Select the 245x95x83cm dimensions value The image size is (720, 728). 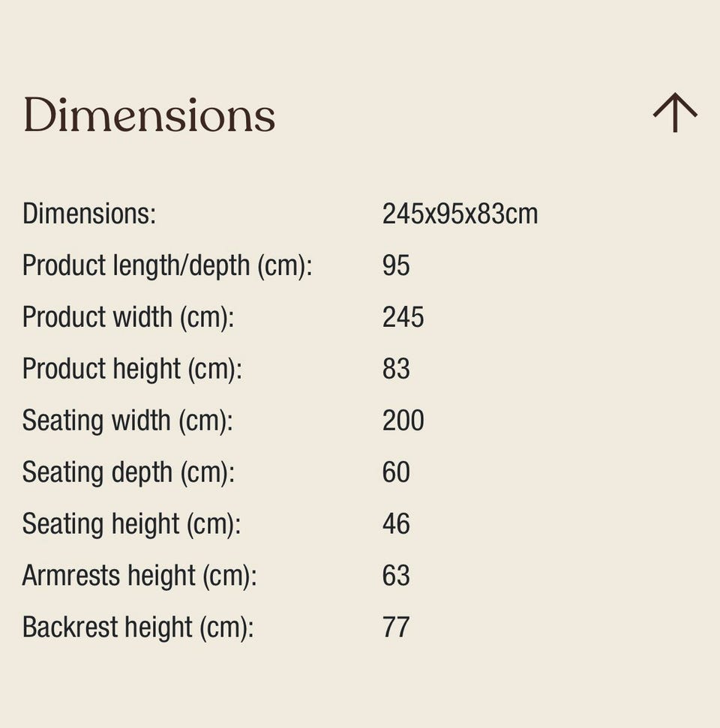point(460,214)
